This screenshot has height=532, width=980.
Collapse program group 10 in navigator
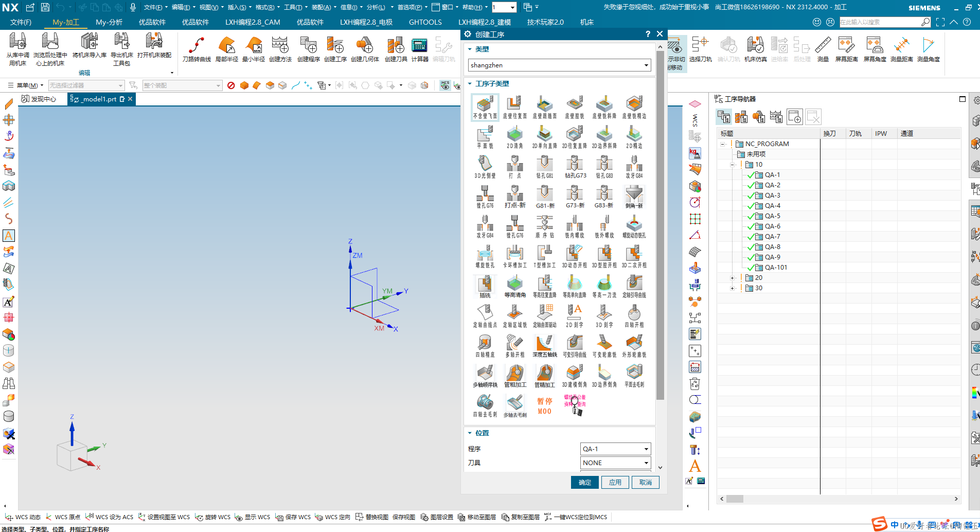pos(732,165)
